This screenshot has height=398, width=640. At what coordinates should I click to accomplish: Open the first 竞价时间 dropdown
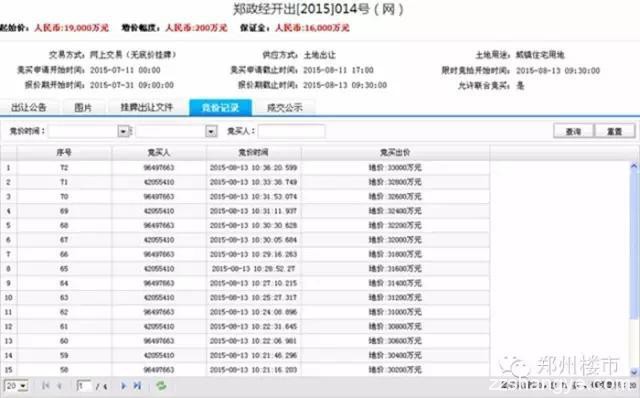point(123,131)
